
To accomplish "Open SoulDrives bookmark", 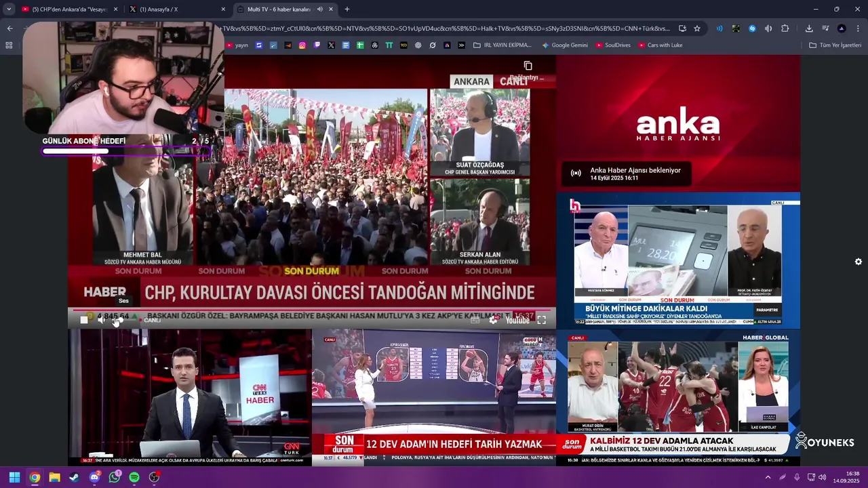I will [x=613, y=45].
